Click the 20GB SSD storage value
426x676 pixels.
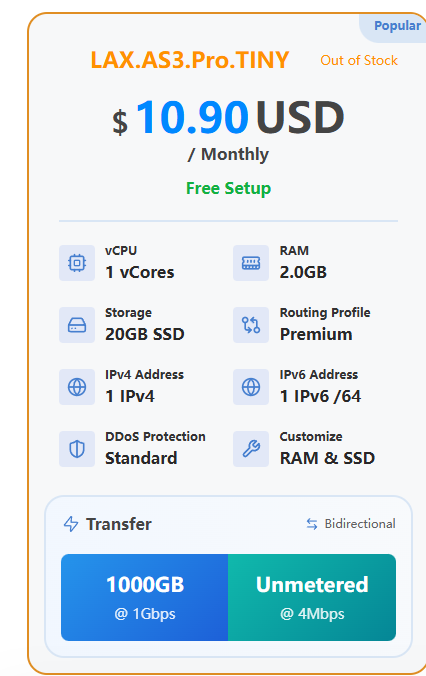coord(145,335)
